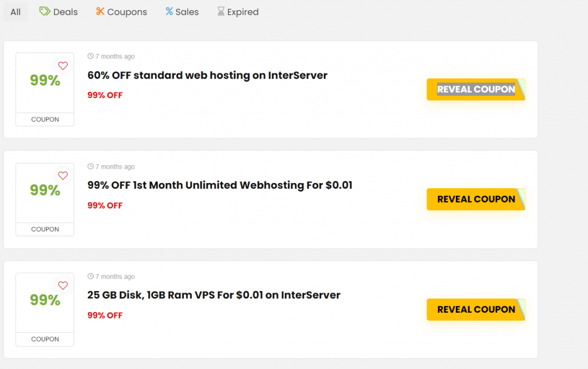Click the 99% thumbnail of third coupon
588x369 pixels.
(45, 300)
